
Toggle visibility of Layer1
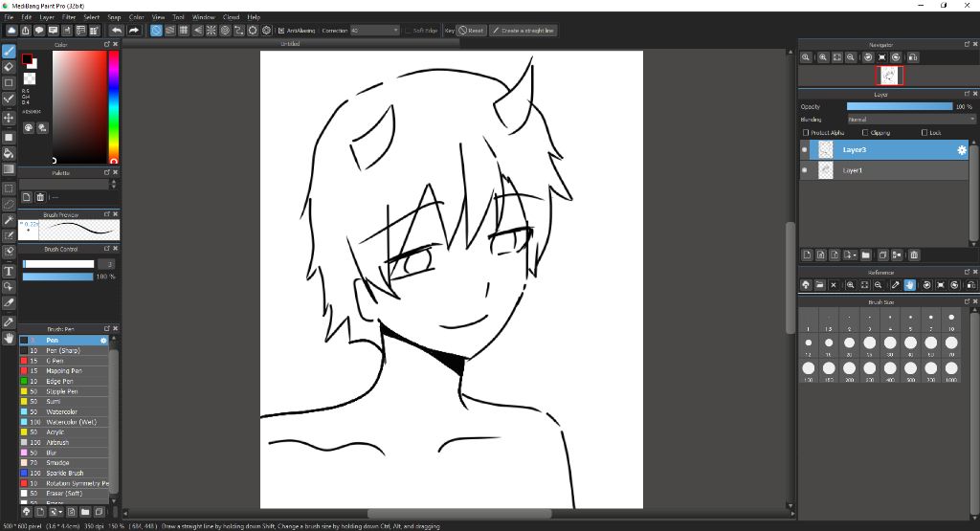(x=804, y=170)
